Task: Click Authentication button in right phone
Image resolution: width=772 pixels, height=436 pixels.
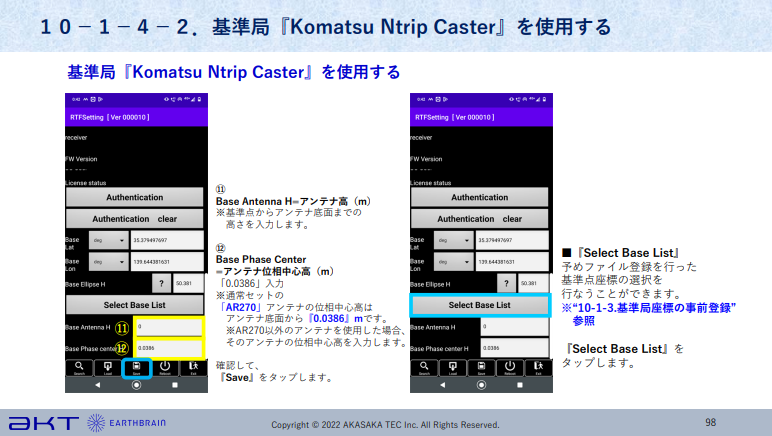Action: point(480,197)
